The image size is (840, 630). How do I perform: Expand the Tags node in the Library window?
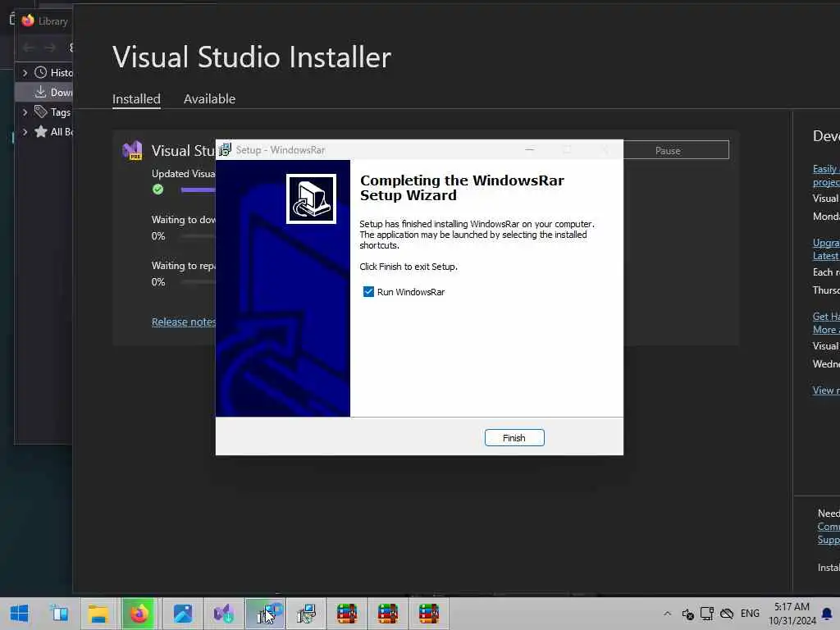[25, 112]
